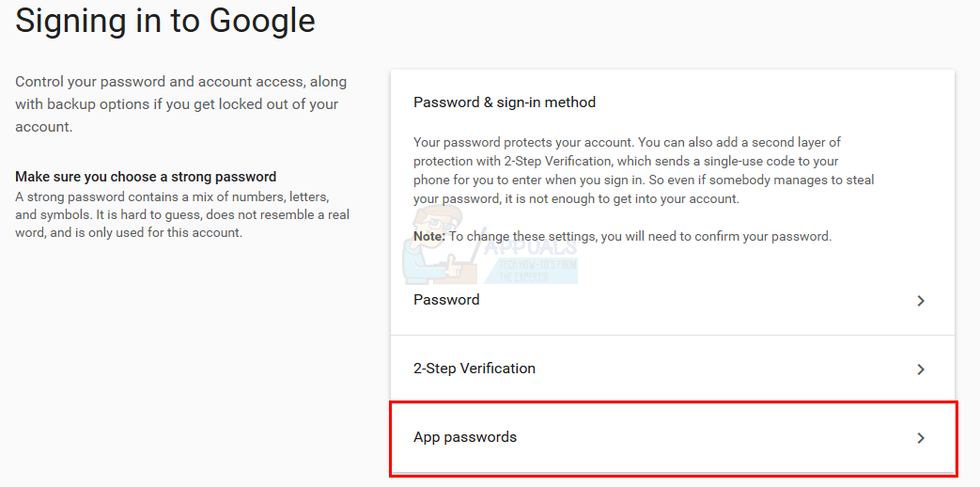Open the 2-Step Verification setting
Screen dimensions: 980x487
click(474, 369)
